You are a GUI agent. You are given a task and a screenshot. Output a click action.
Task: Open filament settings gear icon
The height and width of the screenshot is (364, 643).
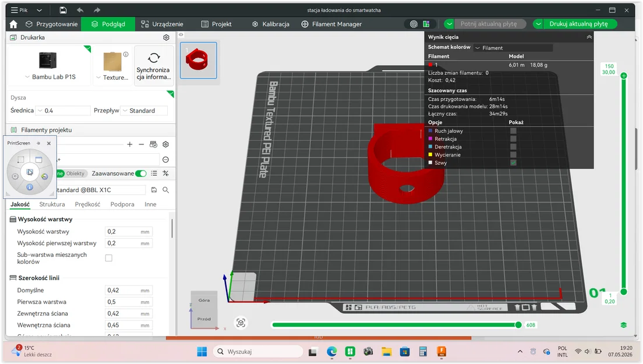(165, 144)
